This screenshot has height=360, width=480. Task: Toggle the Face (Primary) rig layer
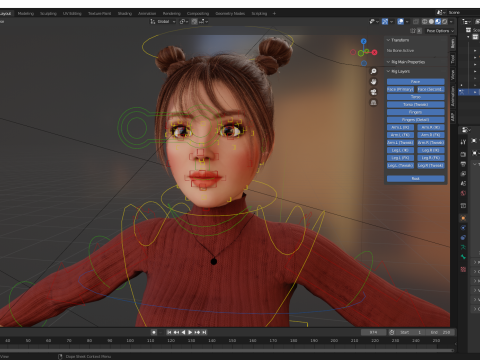[x=400, y=89]
